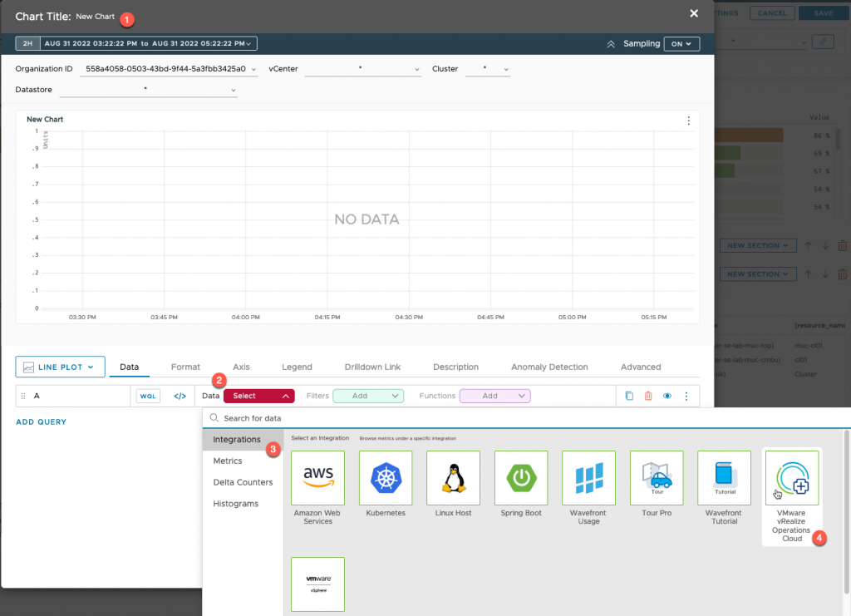Collapse the Data Select dropdown
This screenshot has width=851, height=616.
(x=259, y=396)
